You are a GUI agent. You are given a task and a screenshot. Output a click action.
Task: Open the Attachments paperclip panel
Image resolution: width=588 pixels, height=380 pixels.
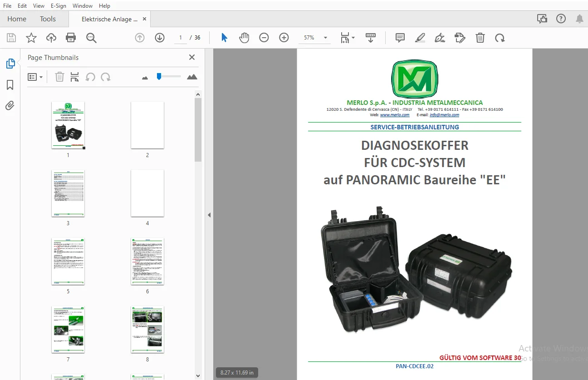(10, 106)
